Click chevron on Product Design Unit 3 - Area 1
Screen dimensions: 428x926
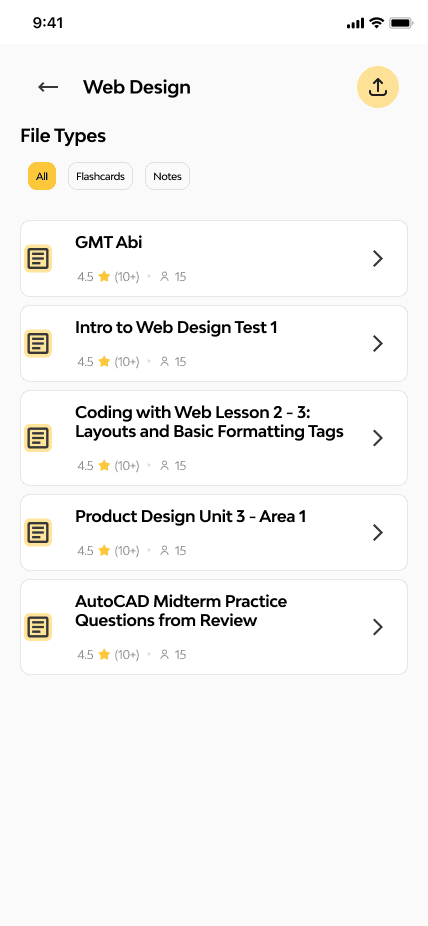pyautogui.click(x=378, y=533)
